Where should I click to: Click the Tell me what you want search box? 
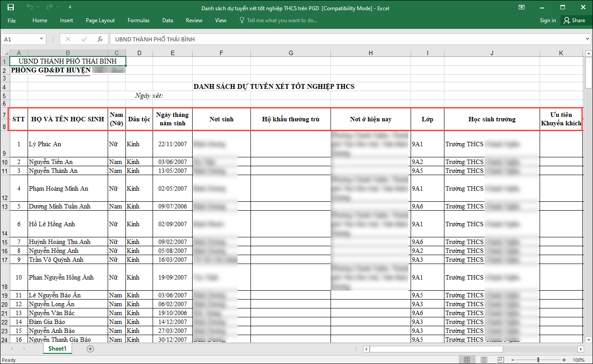pyautogui.click(x=282, y=20)
